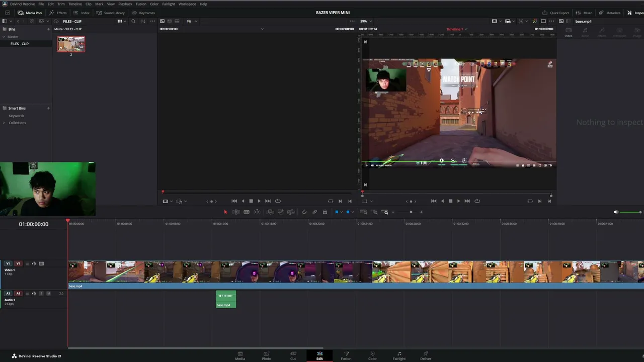This screenshot has height=362, width=644.
Task: Switch to the Fusion page
Action: 346,355
